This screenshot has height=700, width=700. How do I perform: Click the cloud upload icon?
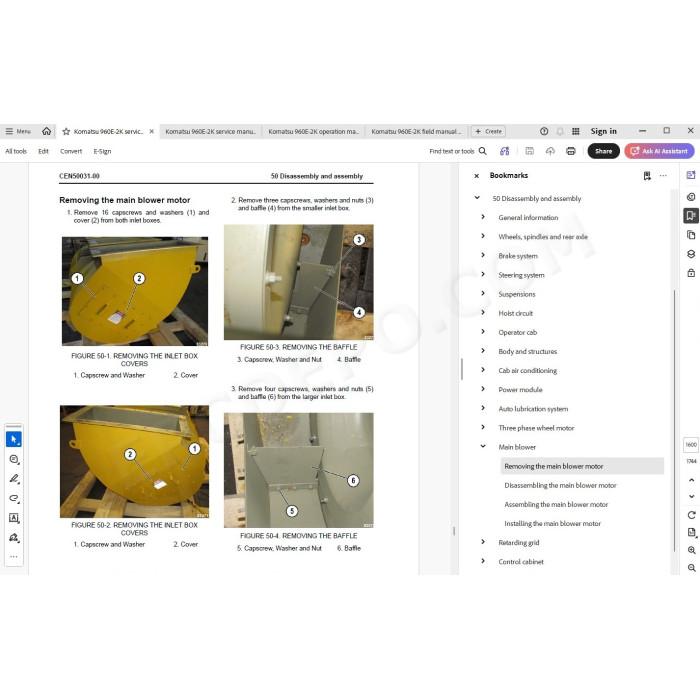click(550, 151)
